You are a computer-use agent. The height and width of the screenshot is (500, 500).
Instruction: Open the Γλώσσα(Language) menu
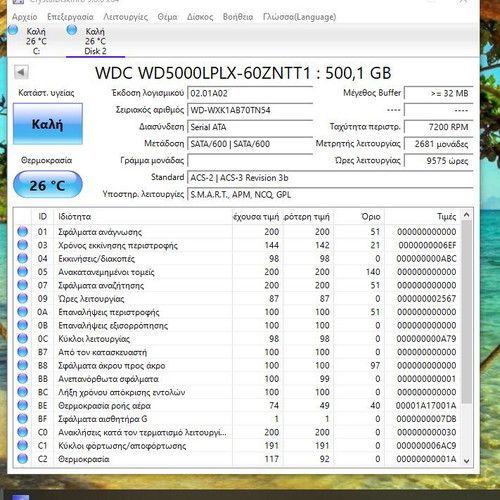[x=299, y=17]
